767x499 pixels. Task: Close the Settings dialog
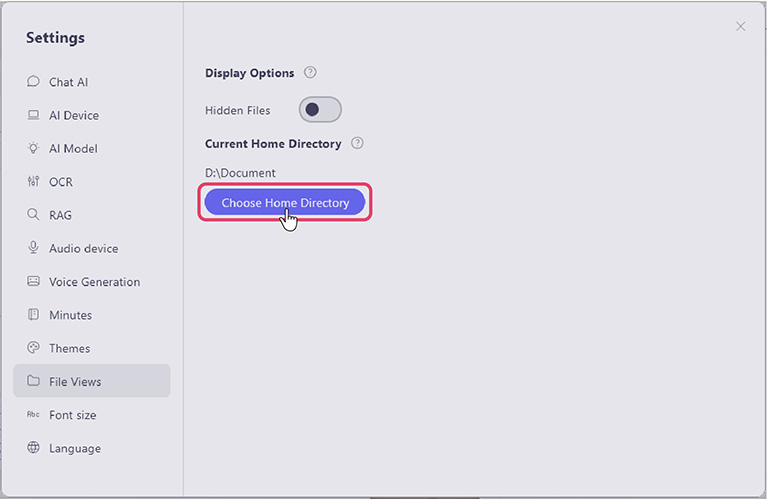click(x=740, y=27)
